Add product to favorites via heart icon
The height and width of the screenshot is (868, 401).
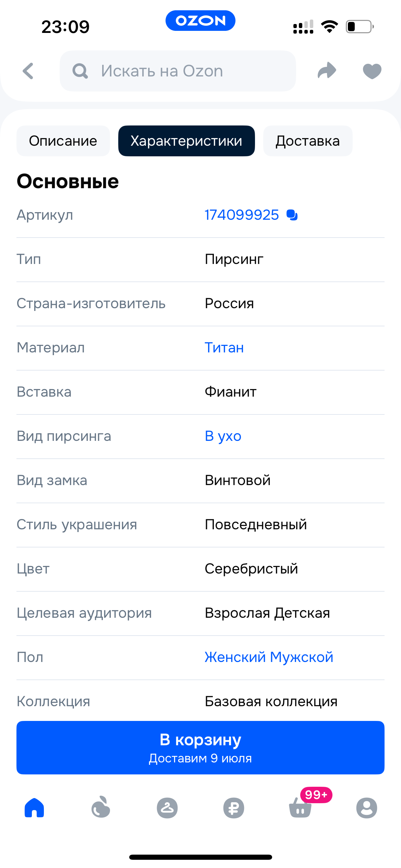coord(372,71)
